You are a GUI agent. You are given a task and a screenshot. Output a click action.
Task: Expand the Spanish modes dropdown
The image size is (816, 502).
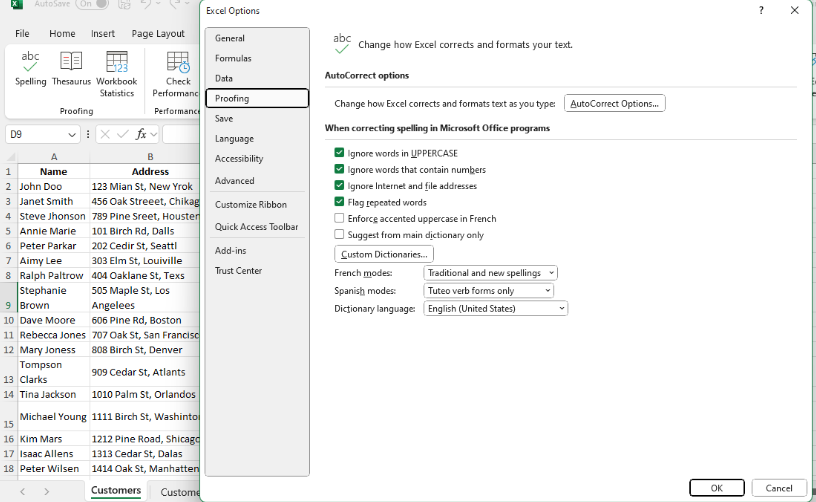(x=488, y=291)
